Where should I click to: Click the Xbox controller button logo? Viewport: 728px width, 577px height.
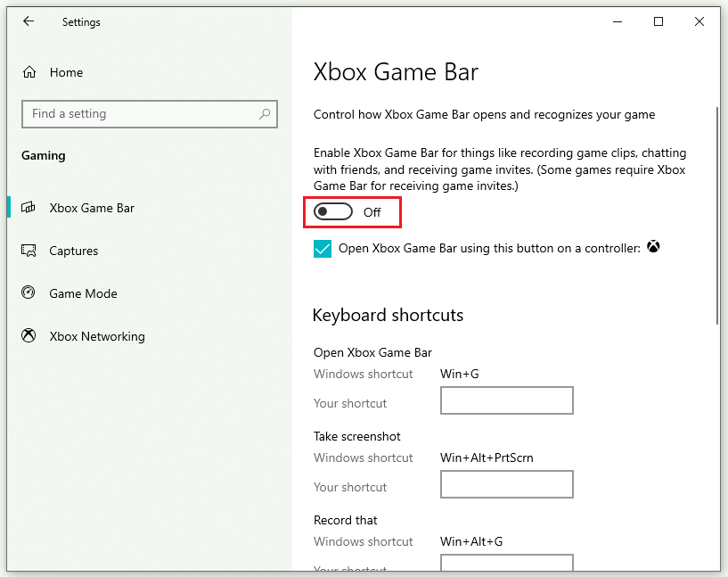(x=653, y=247)
